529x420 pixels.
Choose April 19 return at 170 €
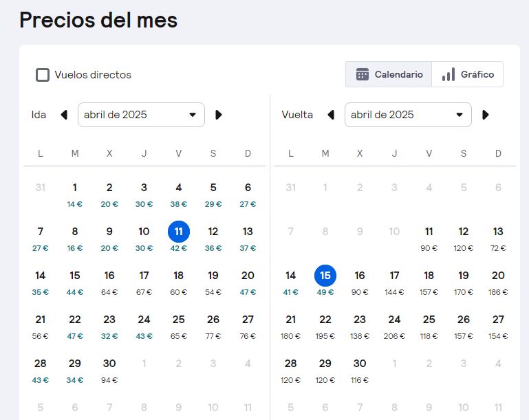(x=464, y=283)
